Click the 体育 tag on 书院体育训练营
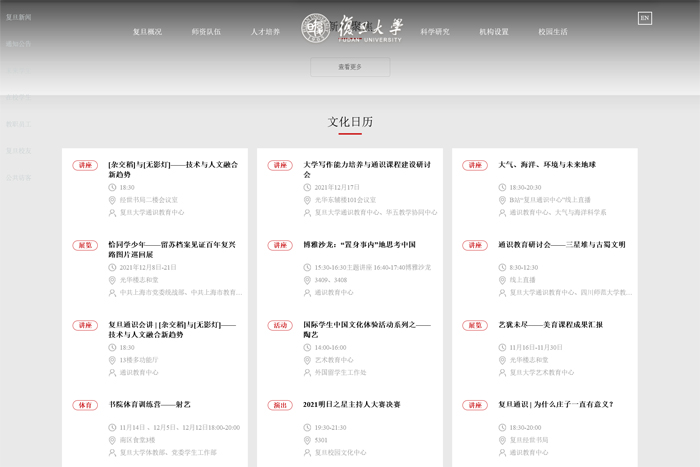 85,405
